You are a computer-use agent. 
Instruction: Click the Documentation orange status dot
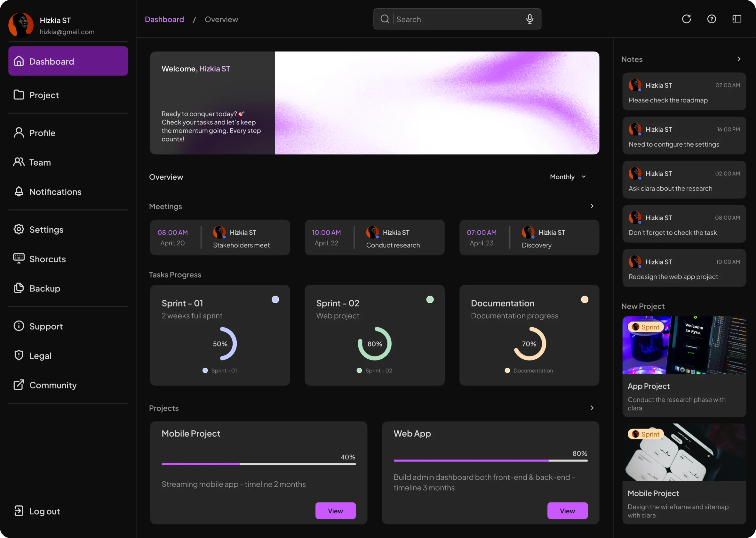585,299
